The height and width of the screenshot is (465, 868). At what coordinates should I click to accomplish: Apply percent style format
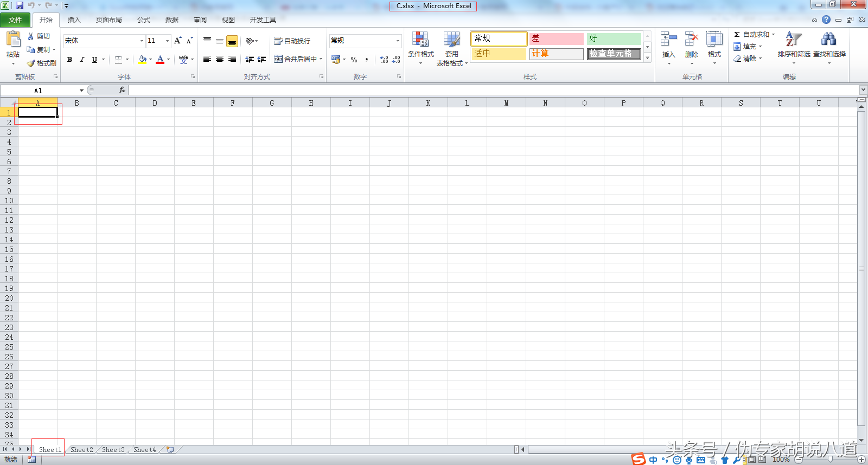(x=354, y=60)
